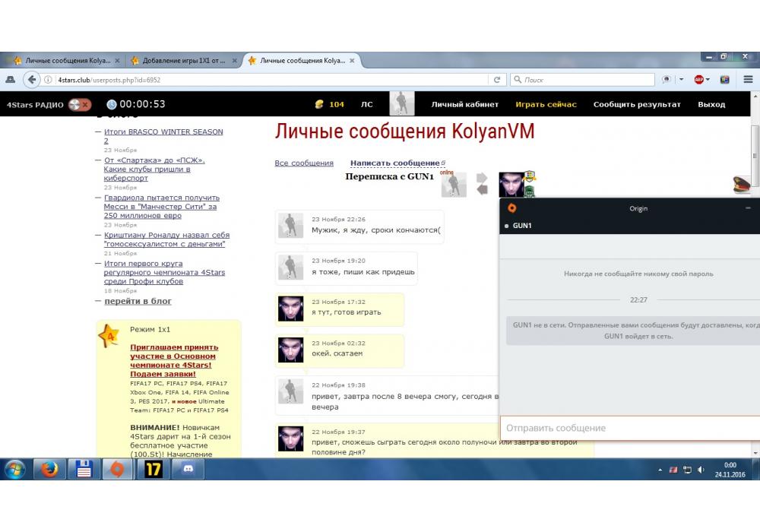Reload the page with the refresh icon
The height and width of the screenshot is (532, 760).
point(497,80)
